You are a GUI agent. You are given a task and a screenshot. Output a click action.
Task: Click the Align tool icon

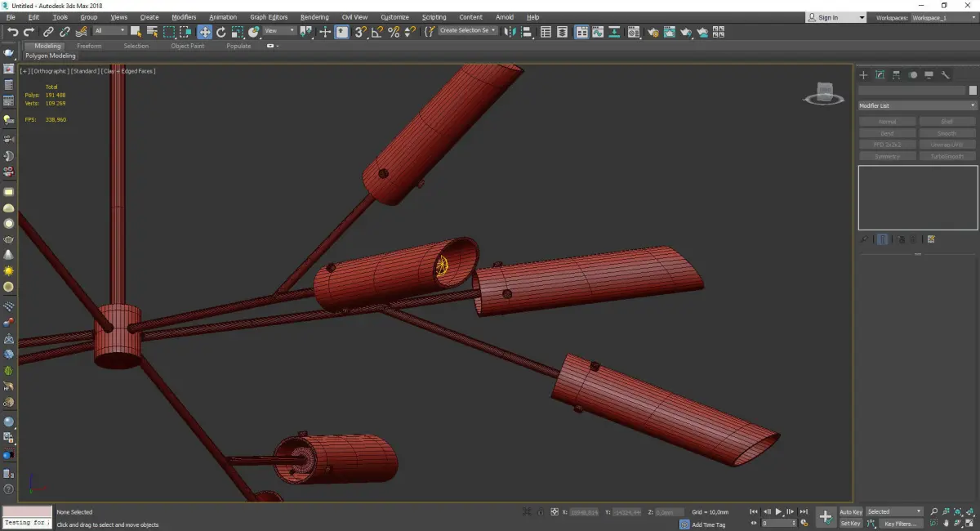(x=527, y=32)
